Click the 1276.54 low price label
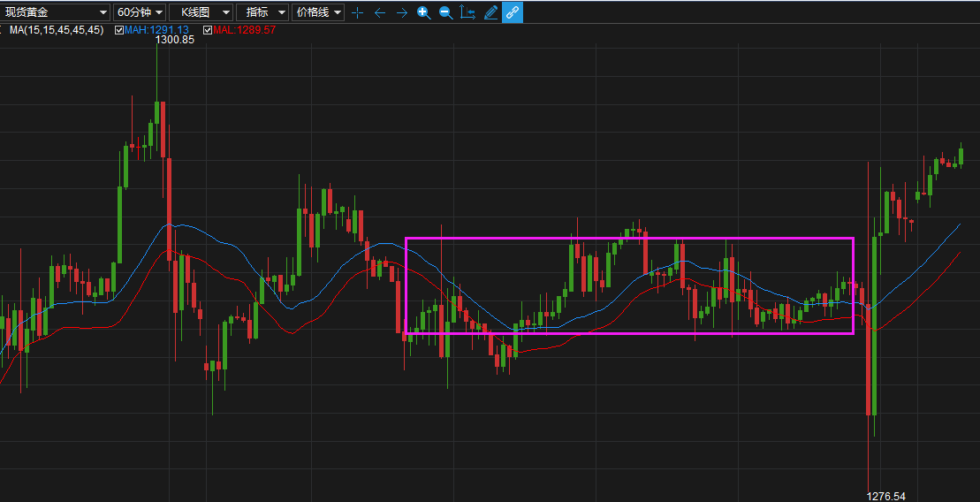The image size is (980, 502). tap(885, 497)
